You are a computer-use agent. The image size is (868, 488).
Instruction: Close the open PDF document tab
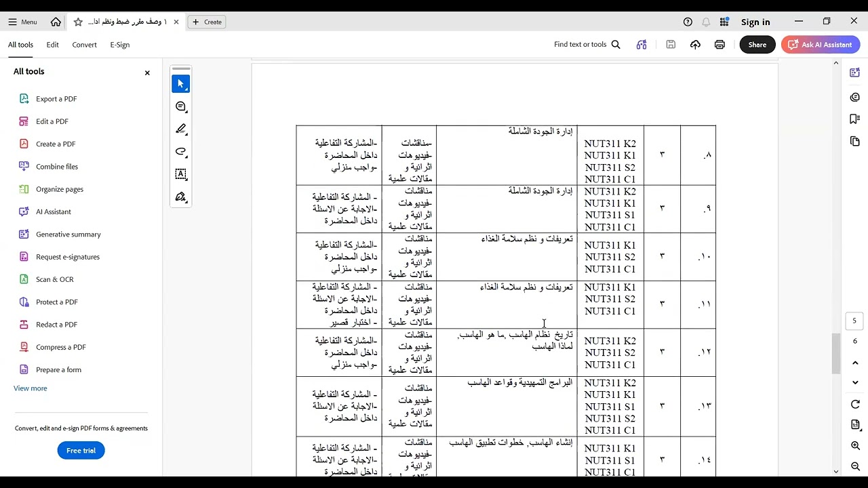[x=176, y=22]
